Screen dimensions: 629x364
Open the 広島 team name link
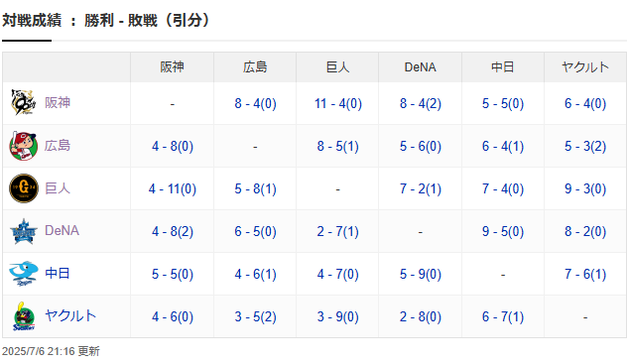point(58,146)
